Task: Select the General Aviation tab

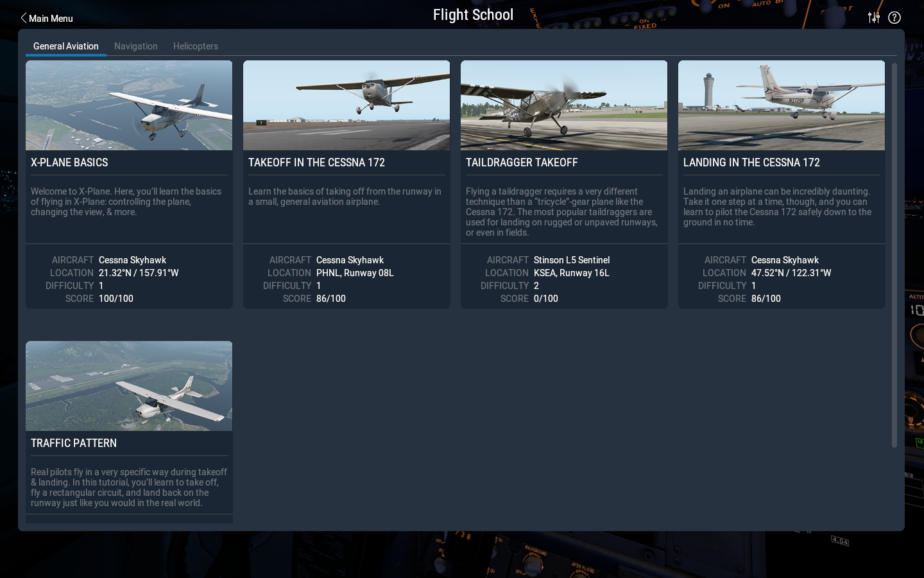Action: click(x=66, y=46)
